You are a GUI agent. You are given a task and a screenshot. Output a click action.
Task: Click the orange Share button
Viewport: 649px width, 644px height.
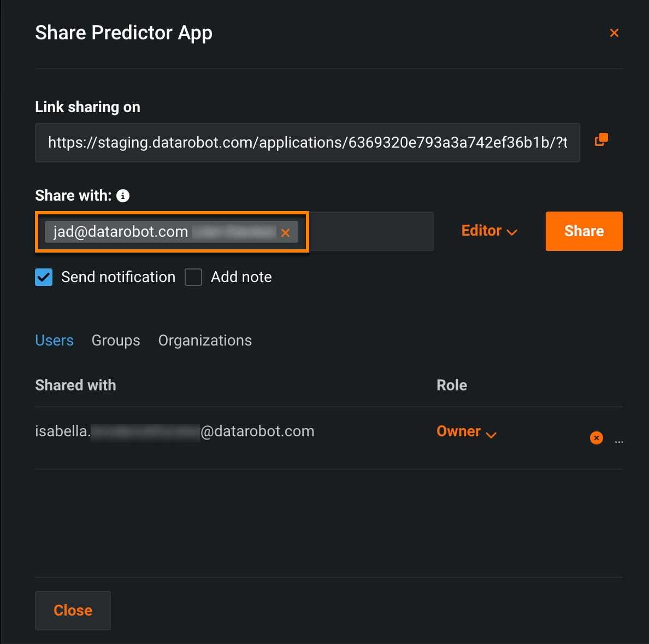pos(583,231)
